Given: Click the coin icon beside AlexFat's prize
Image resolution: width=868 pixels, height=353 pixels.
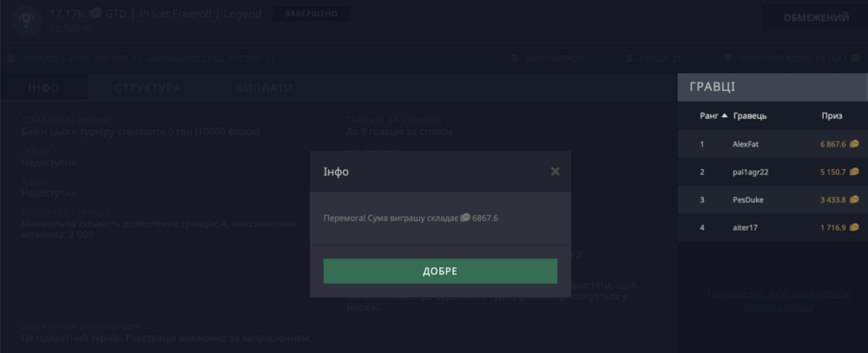Looking at the screenshot, I should point(855,144).
